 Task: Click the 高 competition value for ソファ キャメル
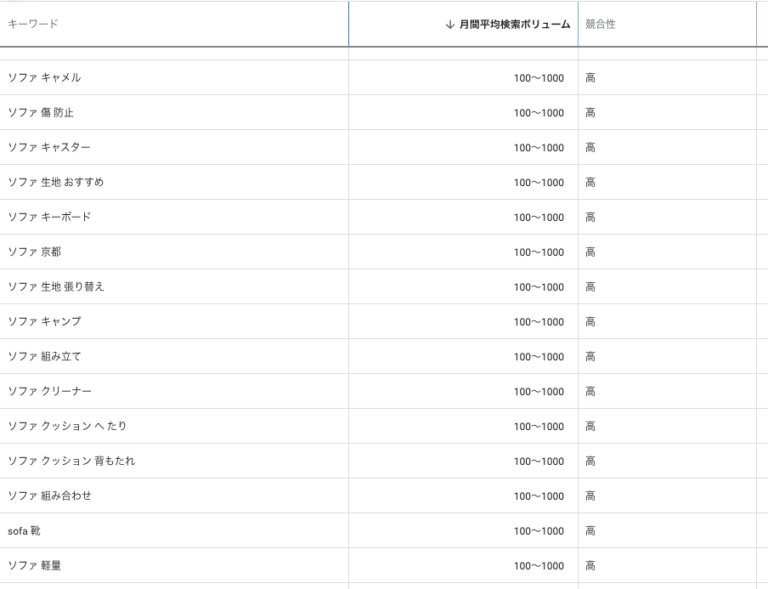click(x=590, y=78)
